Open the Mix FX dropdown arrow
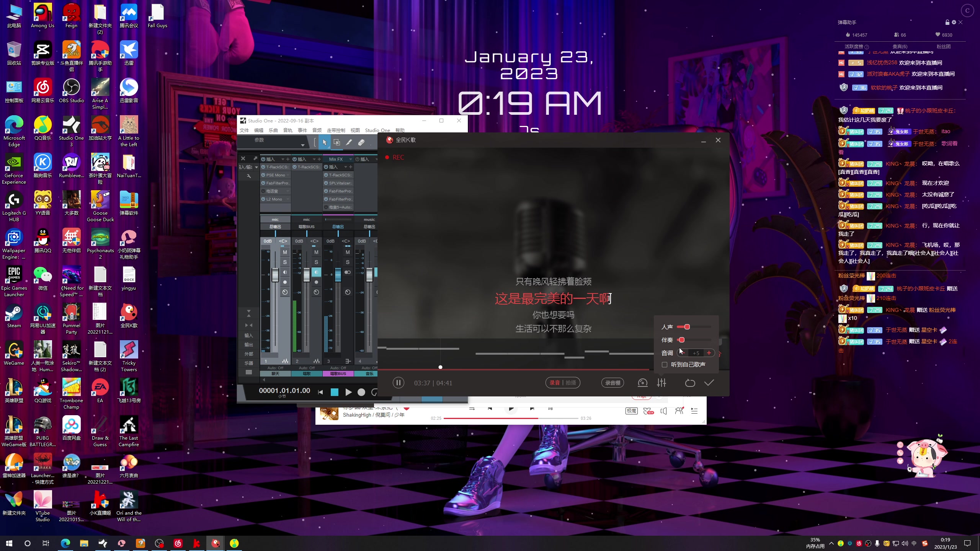The height and width of the screenshot is (551, 980). pos(350,159)
